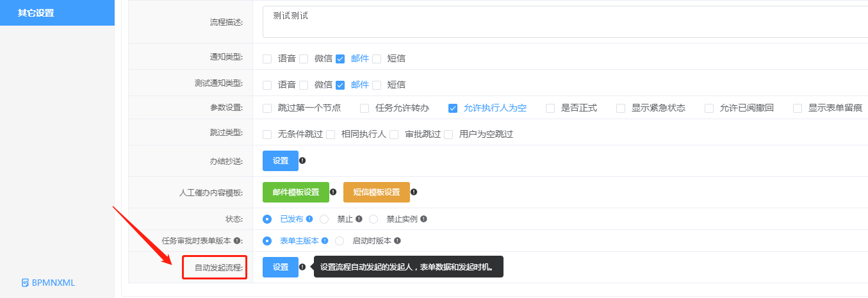Click info icon next to 邮件模板设置 button
868x298 pixels.
pyautogui.click(x=333, y=192)
